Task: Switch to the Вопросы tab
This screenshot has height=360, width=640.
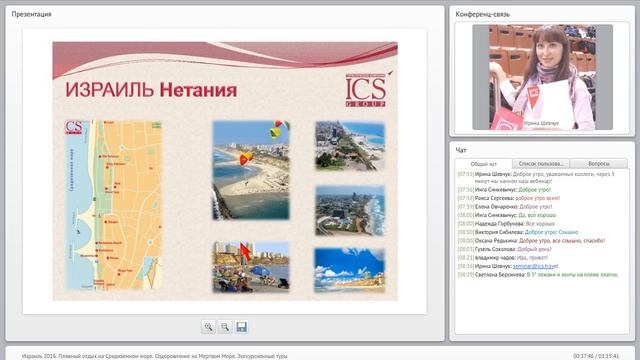Action: click(599, 163)
